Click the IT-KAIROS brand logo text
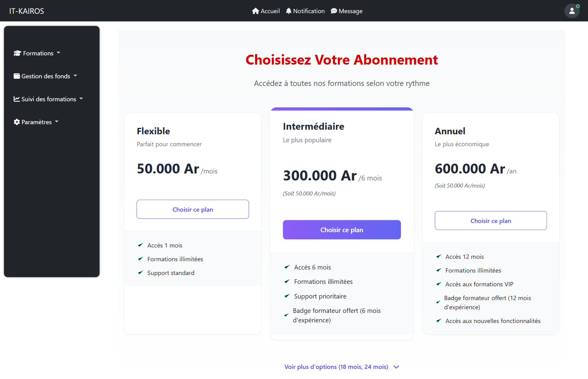588x379 pixels. point(27,11)
